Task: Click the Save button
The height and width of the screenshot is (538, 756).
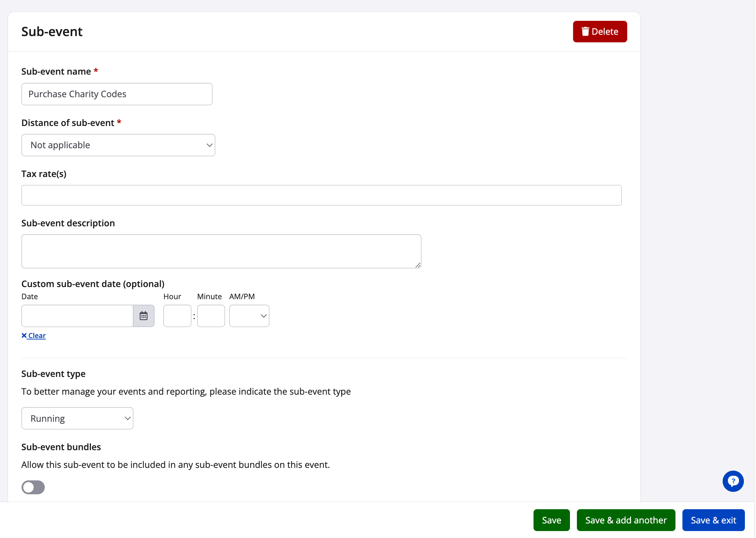Action: 551,520
